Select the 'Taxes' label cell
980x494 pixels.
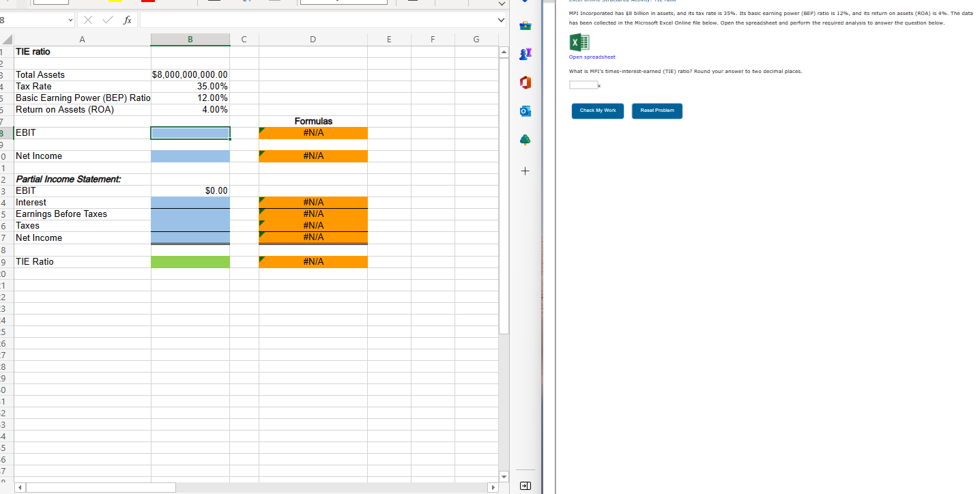pyautogui.click(x=82, y=225)
